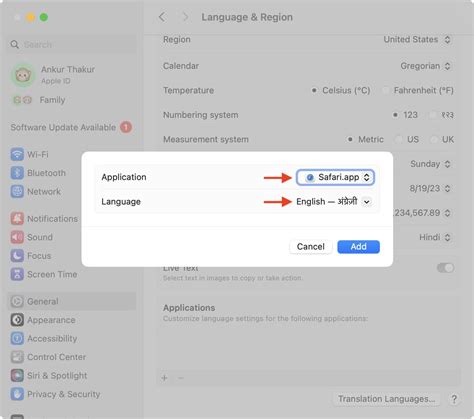Open Notifications bell icon

pyautogui.click(x=17, y=219)
